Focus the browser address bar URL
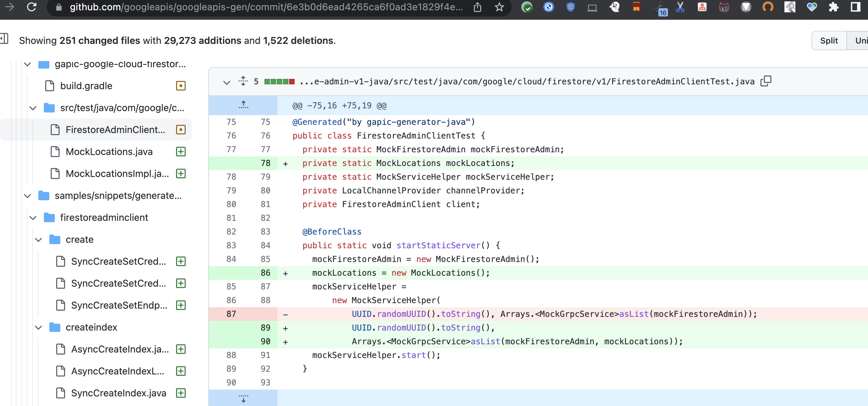 pyautogui.click(x=265, y=7)
